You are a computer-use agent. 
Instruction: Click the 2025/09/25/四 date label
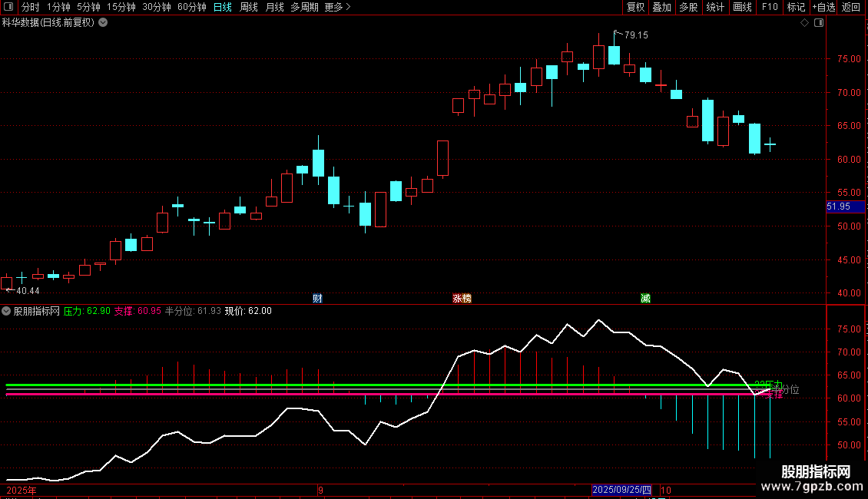[621, 490]
